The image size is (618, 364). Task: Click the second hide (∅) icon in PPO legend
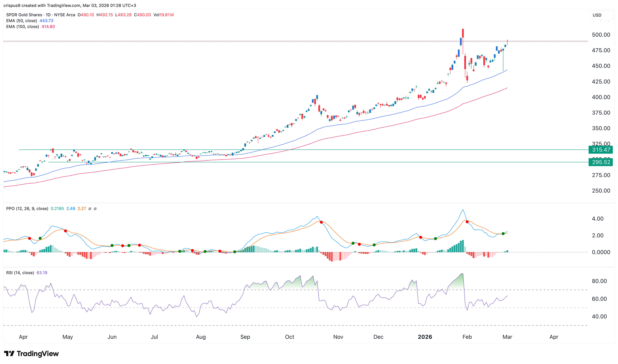pos(95,209)
